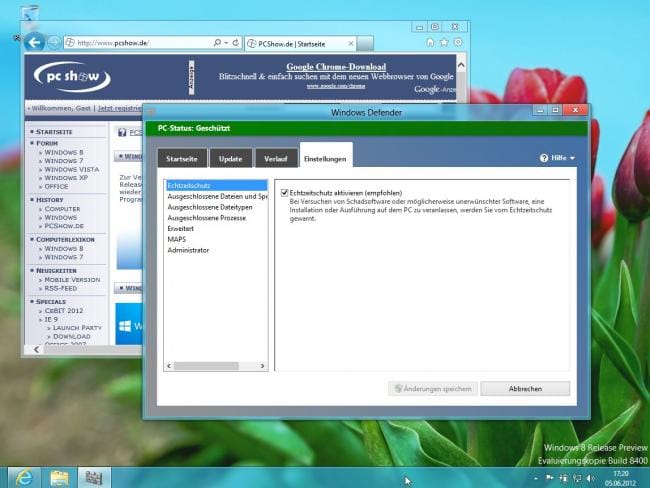
Task: Click the volume speaker tray icon
Action: coord(590,478)
